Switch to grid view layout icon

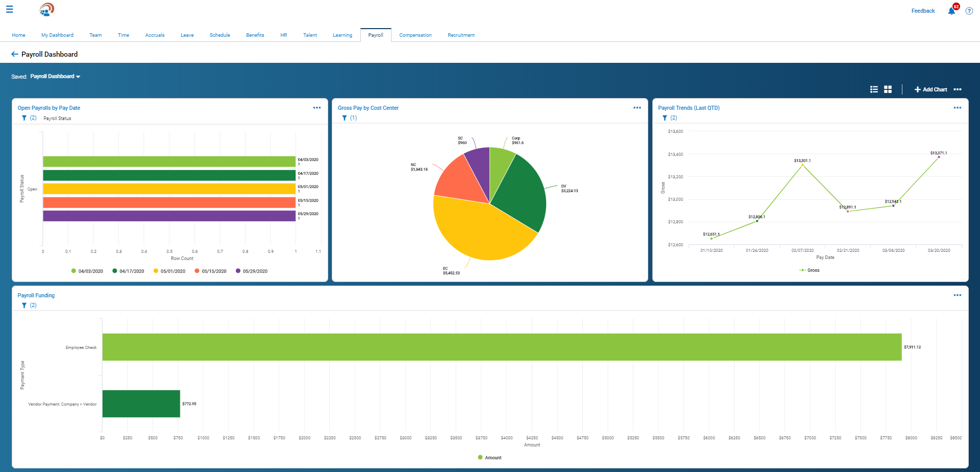pos(888,89)
